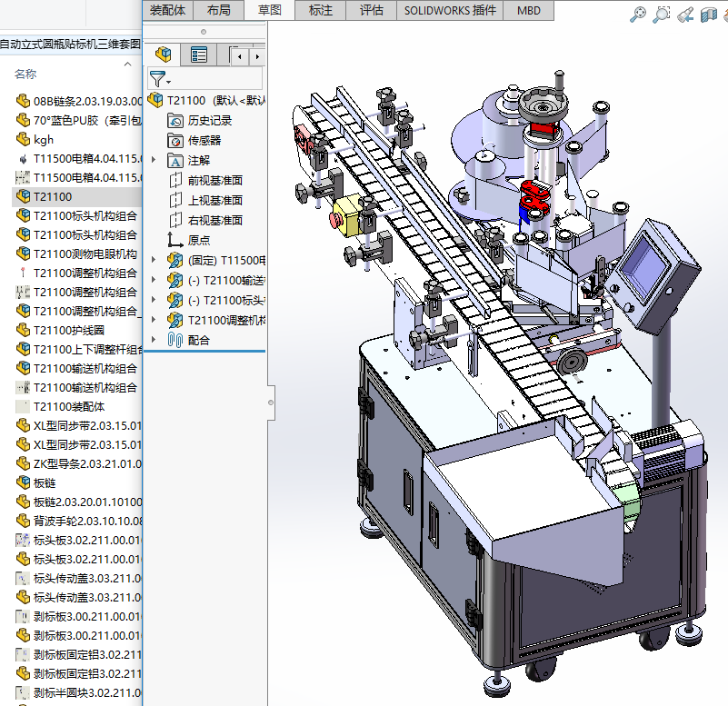Select the 传感器 sensors folder
The height and width of the screenshot is (706, 728).
pyautogui.click(x=204, y=140)
